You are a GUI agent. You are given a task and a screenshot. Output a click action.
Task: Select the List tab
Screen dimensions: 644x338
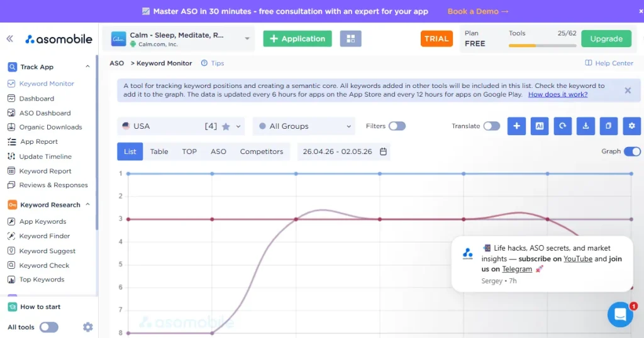point(130,151)
